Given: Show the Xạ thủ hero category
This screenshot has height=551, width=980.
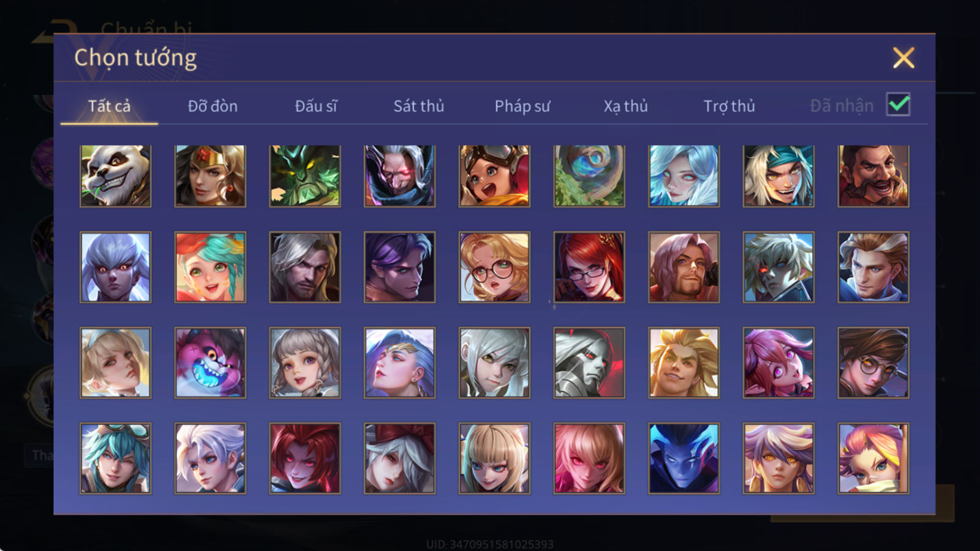Looking at the screenshot, I should 625,106.
